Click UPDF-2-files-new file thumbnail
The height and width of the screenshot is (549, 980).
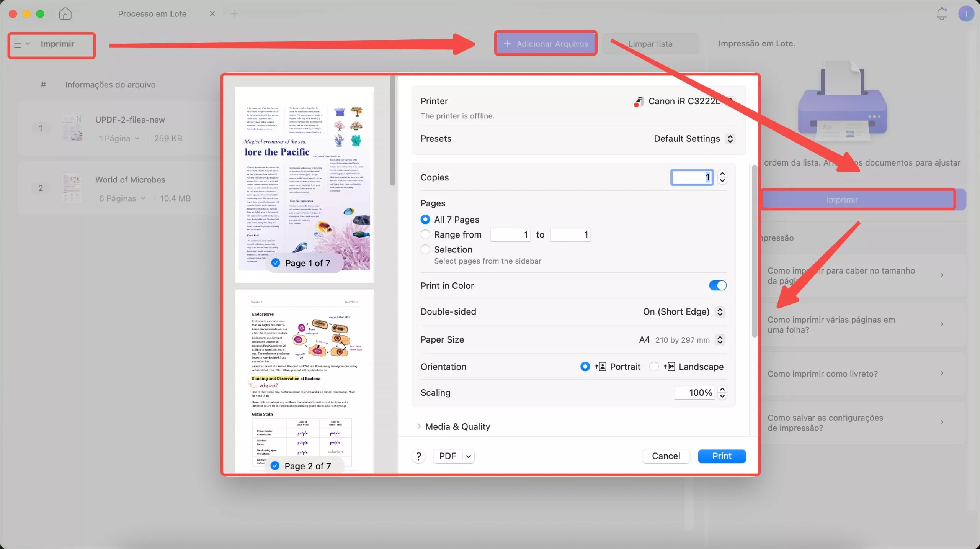[x=72, y=128]
